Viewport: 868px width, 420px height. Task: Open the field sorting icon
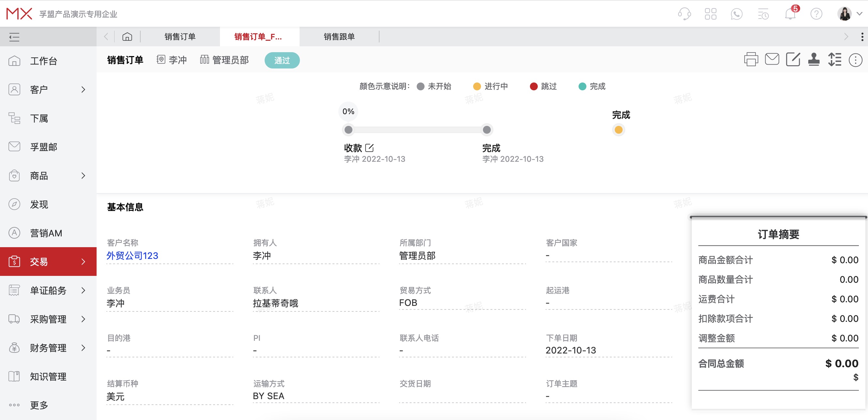(x=835, y=60)
